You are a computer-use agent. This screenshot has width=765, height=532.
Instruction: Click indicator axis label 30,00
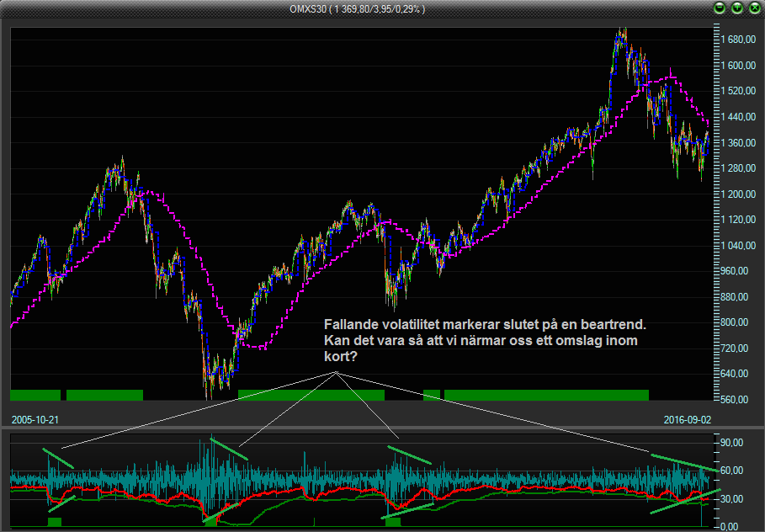point(732,499)
